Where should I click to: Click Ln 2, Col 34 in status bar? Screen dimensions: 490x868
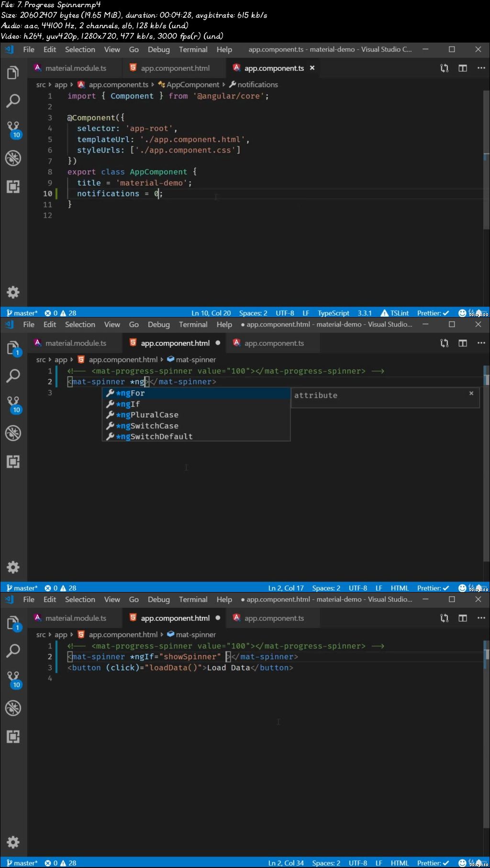coord(286,863)
